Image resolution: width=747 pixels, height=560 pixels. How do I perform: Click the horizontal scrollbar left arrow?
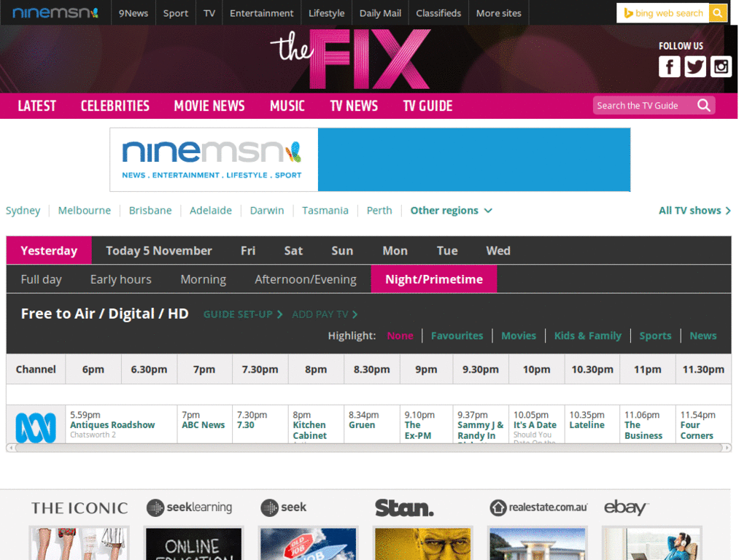(x=10, y=448)
